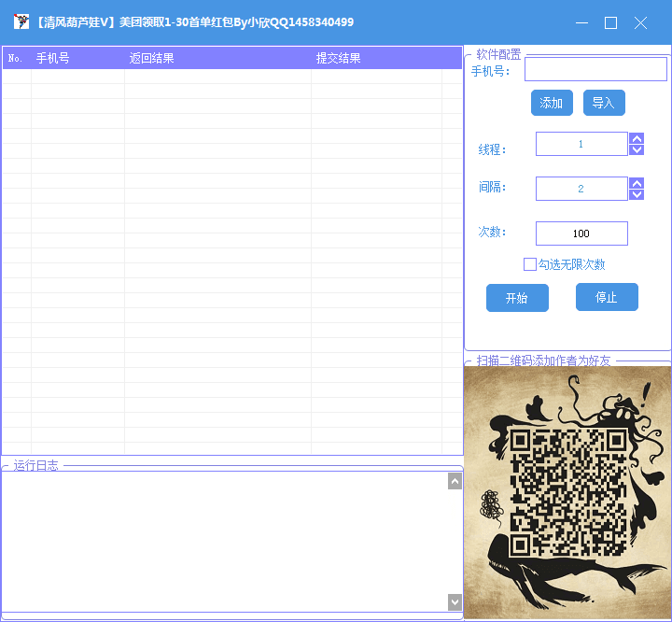Click the author QR code image

click(x=567, y=492)
